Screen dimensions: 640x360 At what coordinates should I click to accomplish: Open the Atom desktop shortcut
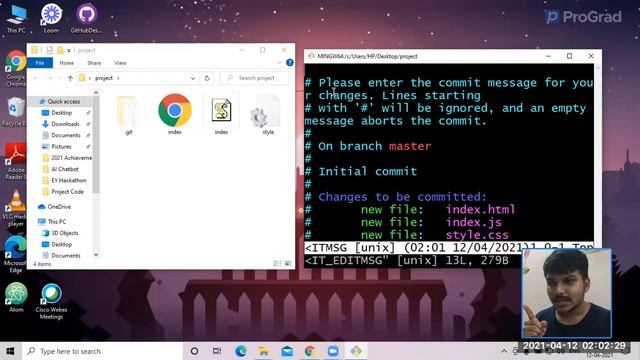tap(16, 298)
